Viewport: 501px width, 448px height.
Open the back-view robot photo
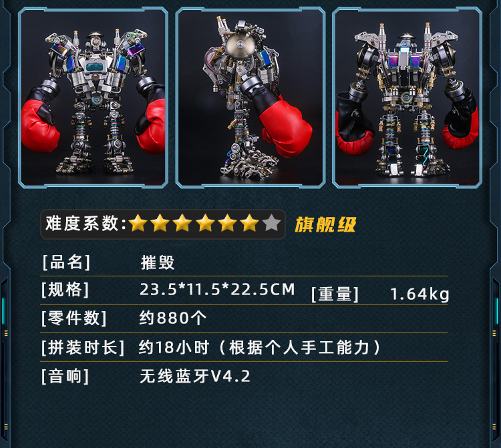click(407, 97)
